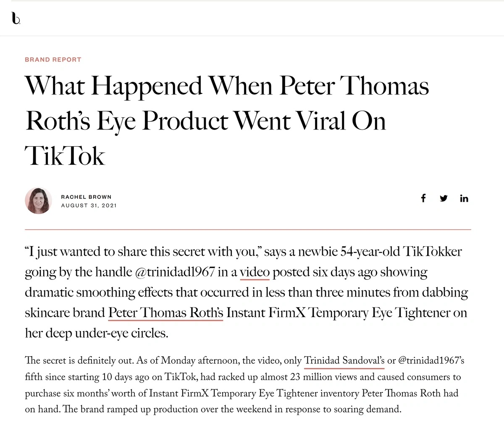Click the @trinidad1967 handle in the intro
This screenshot has width=504, height=439.
pos(176,272)
